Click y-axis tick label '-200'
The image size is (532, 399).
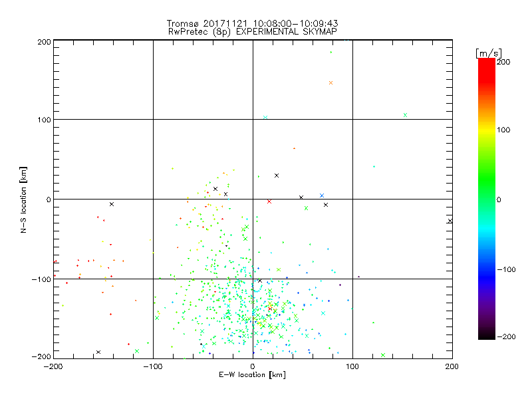(41, 356)
